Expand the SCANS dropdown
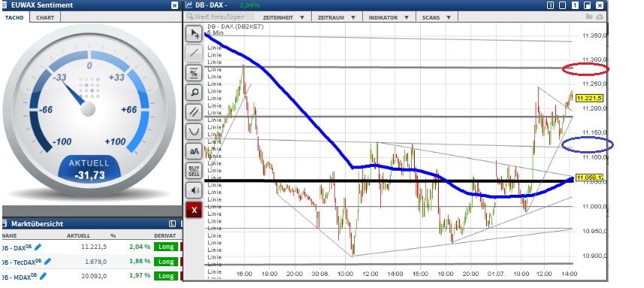644x288 pixels. tap(437, 17)
